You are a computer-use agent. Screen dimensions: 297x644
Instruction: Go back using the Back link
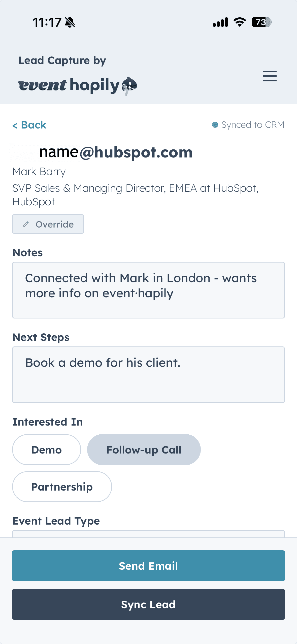coord(29,125)
